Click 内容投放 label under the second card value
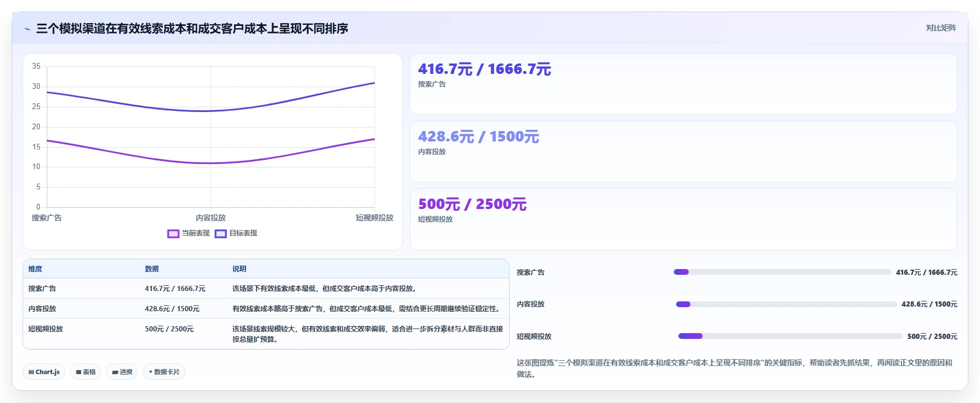 [432, 152]
